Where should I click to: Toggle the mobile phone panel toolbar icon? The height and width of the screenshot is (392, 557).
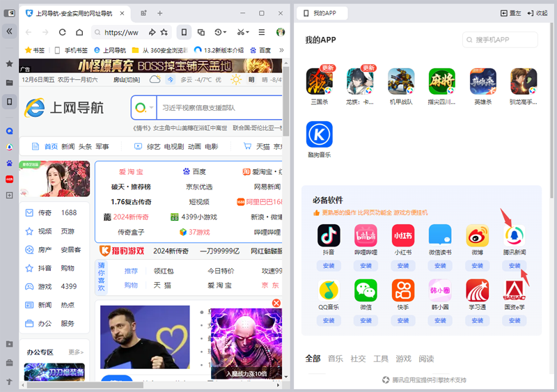point(184,32)
